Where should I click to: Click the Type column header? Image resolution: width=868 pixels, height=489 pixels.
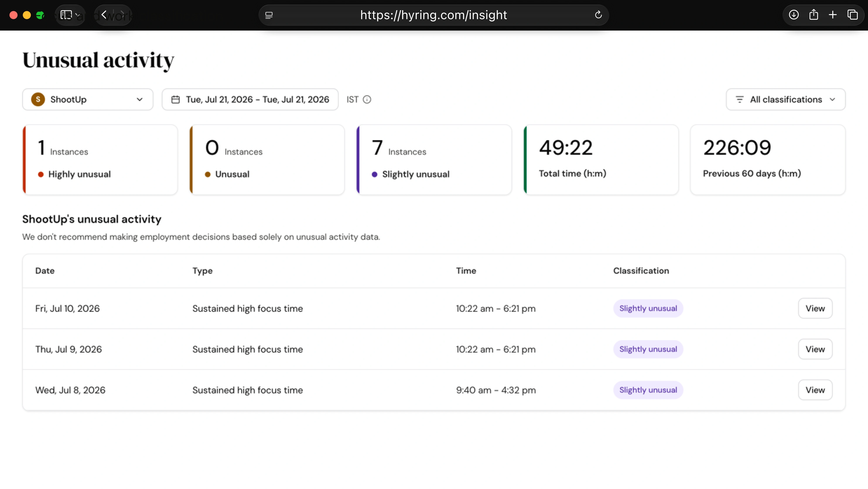coord(203,271)
